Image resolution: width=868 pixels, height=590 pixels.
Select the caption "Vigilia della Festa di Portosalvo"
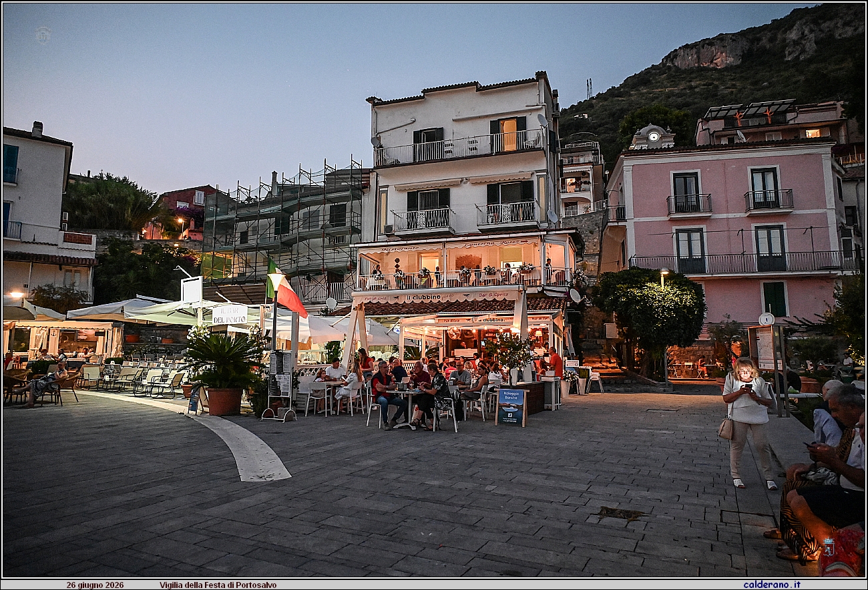(218, 585)
